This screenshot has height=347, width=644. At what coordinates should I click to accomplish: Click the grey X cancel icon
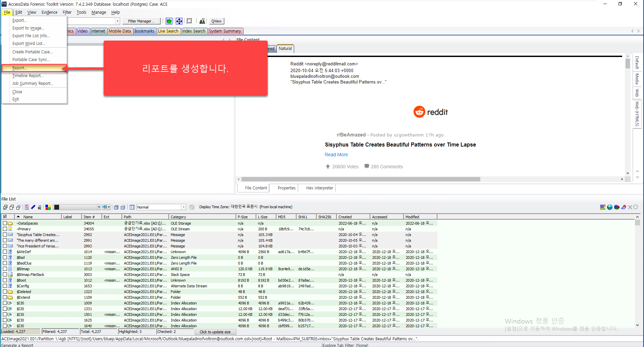(x=630, y=207)
